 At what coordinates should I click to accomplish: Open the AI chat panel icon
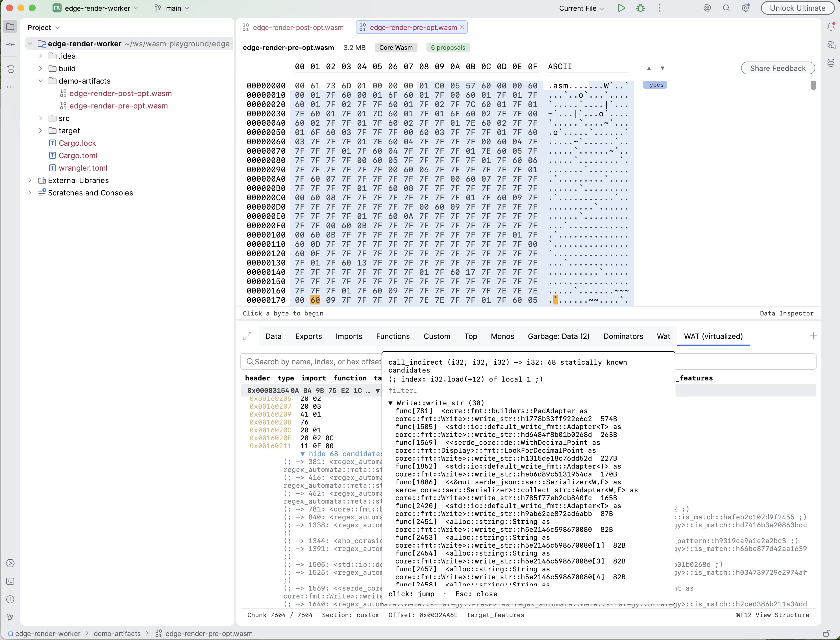[x=831, y=45]
